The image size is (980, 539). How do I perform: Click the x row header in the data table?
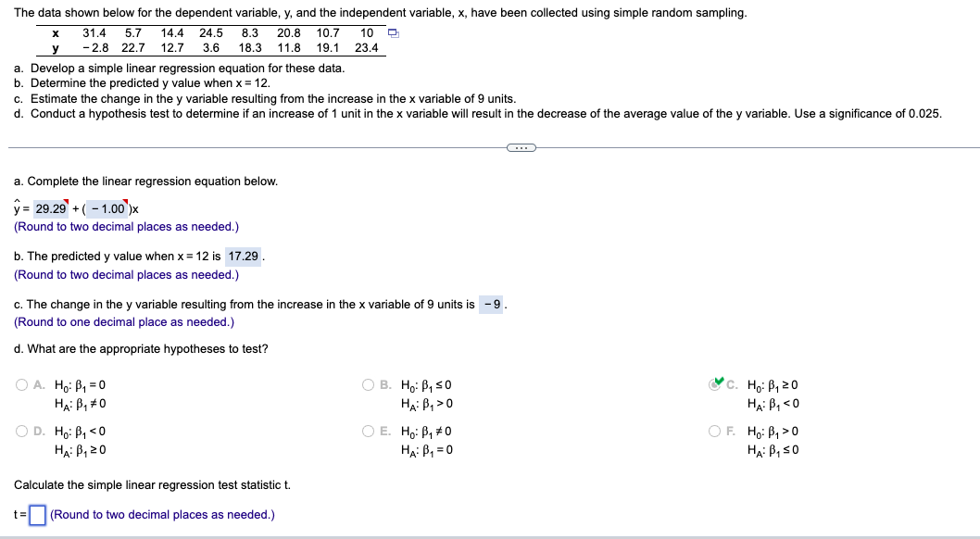pos(56,32)
